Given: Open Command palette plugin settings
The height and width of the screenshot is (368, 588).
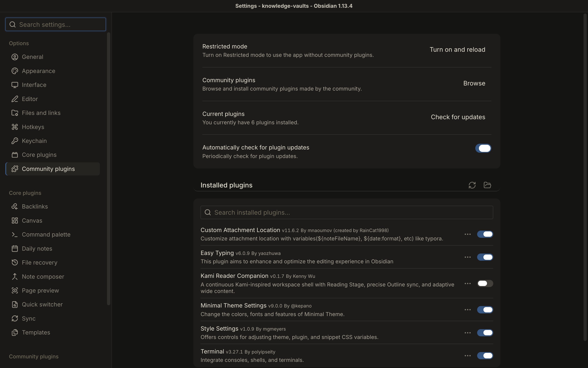Looking at the screenshot, I should tap(53, 235).
